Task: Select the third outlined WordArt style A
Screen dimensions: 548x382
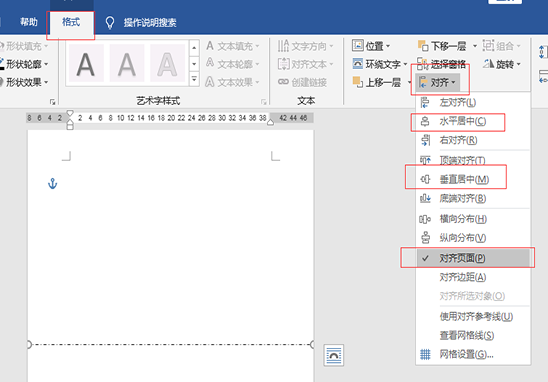Action: [167, 64]
